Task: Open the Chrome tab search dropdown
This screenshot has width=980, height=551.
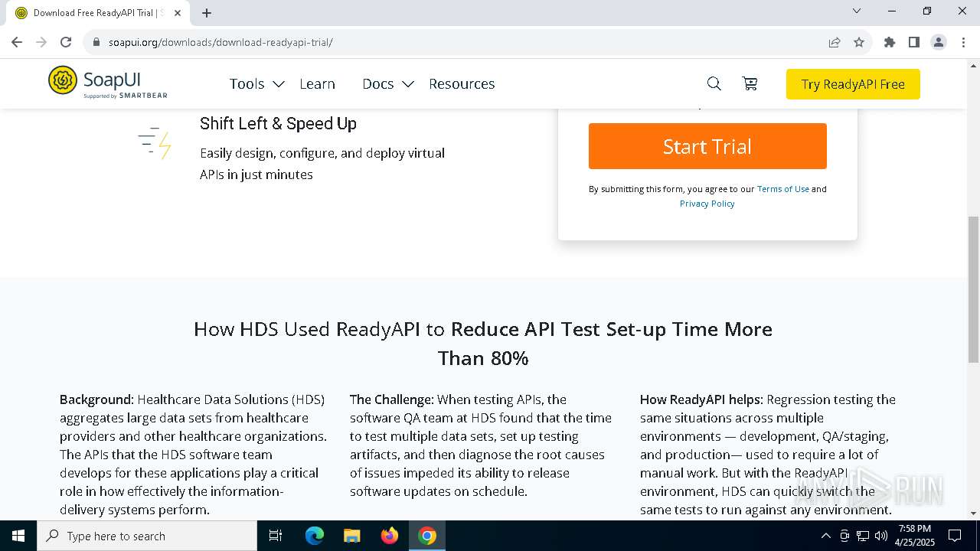Action: tap(857, 11)
